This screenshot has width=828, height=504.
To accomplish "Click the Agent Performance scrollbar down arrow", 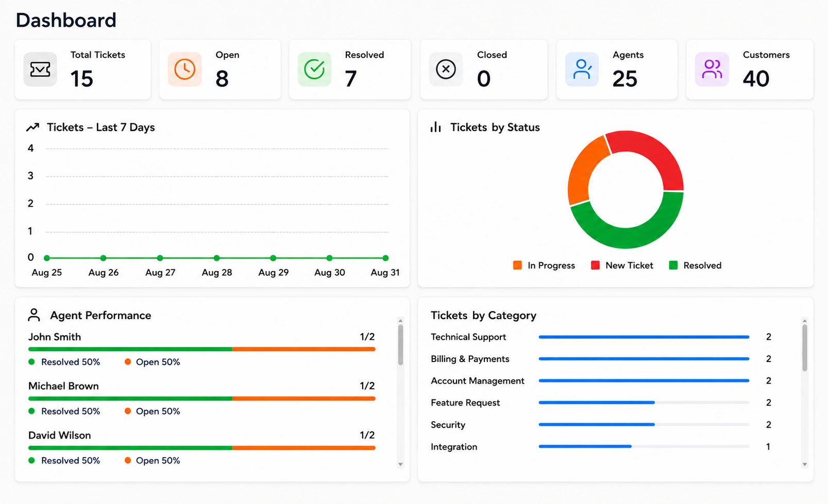I will coord(400,464).
